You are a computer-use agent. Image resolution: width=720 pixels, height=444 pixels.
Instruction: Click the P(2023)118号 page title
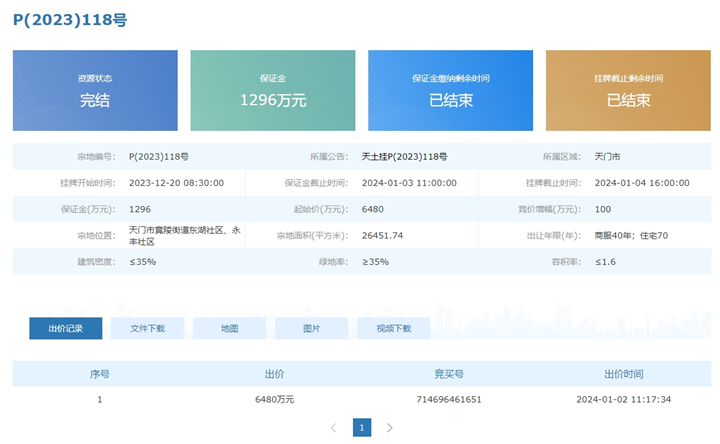point(70,20)
